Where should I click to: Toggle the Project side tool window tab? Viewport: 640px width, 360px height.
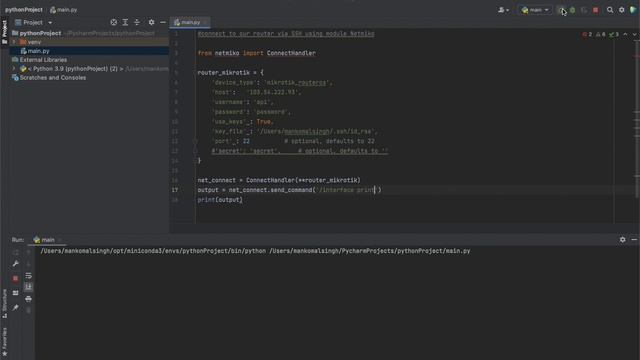tap(4, 31)
